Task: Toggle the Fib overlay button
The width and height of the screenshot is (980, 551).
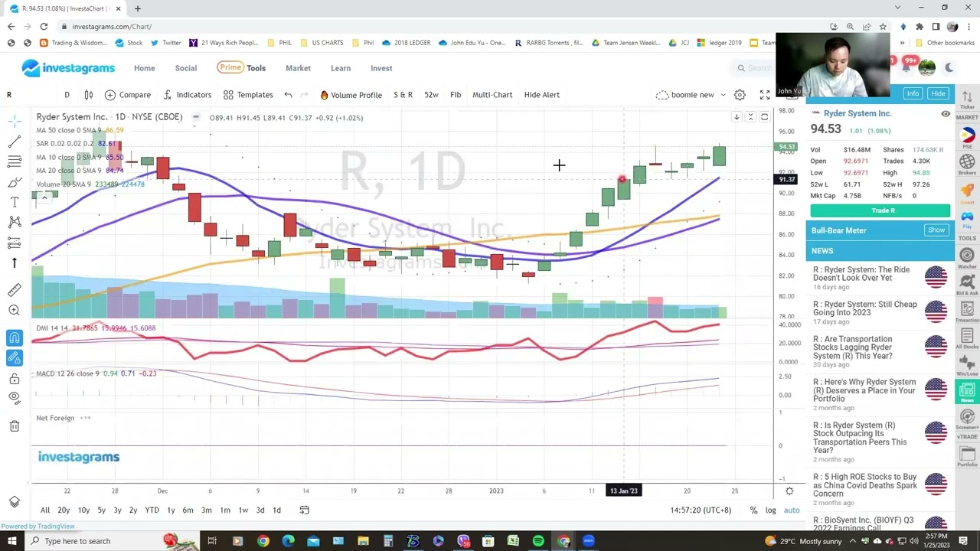Action: coord(456,95)
